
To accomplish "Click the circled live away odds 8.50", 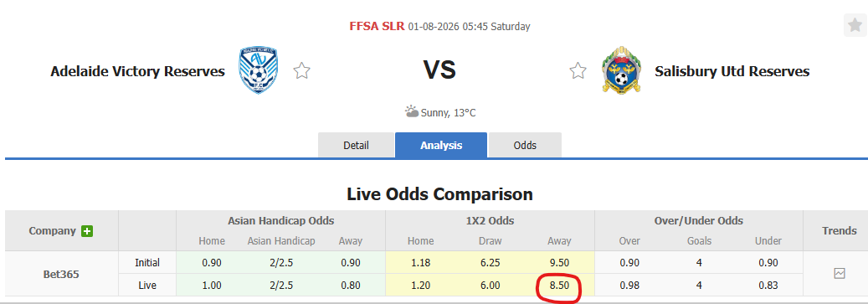I will tap(559, 286).
